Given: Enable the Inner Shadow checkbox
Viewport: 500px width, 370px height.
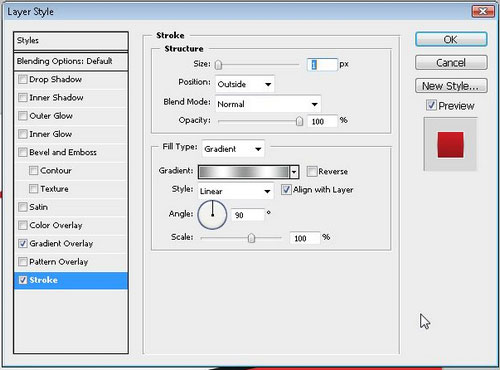Looking at the screenshot, I should coord(23,98).
